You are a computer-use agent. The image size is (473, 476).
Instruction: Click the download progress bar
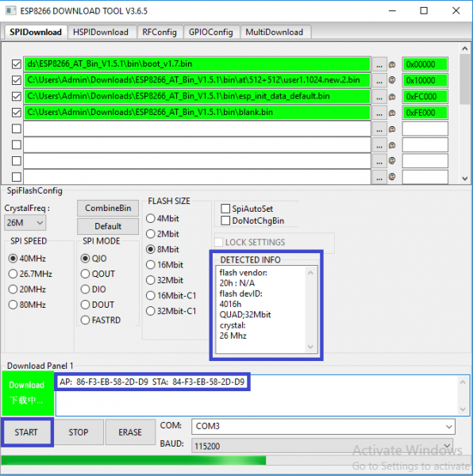pos(236,460)
